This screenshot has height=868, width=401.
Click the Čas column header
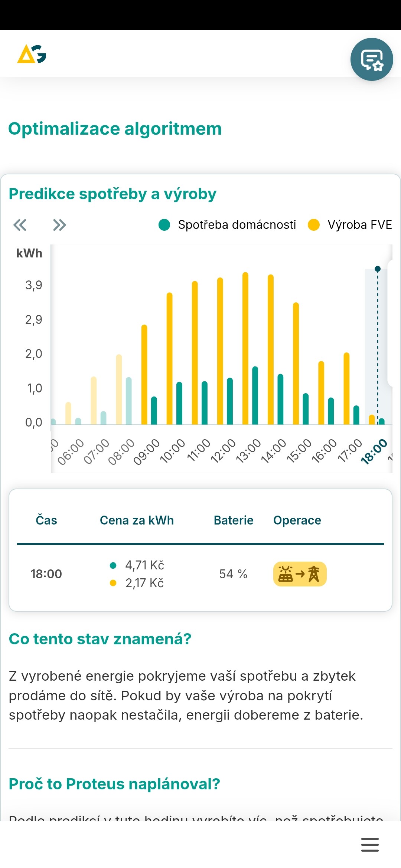click(46, 520)
